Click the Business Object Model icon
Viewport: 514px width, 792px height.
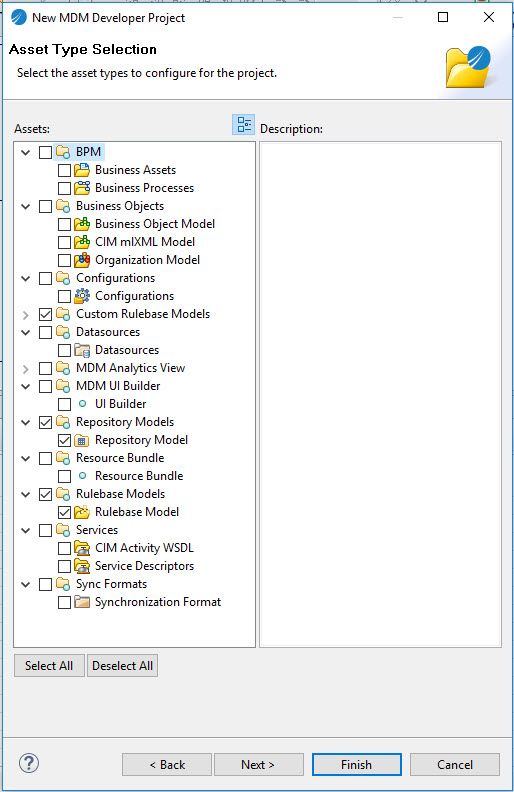(82, 224)
